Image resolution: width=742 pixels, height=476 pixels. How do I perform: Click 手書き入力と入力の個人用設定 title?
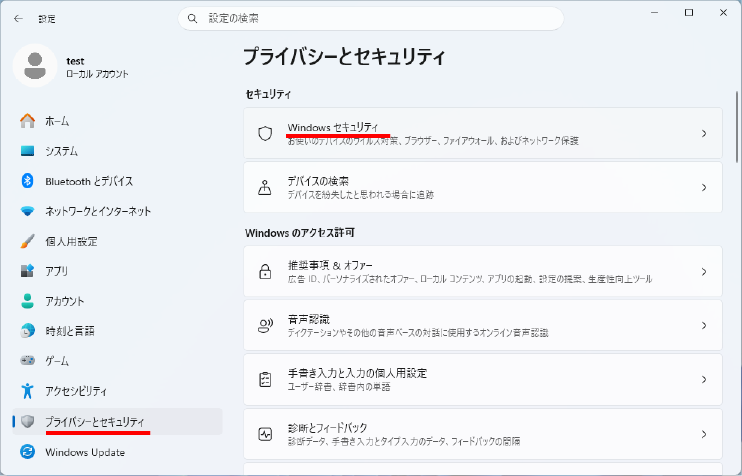click(x=357, y=373)
